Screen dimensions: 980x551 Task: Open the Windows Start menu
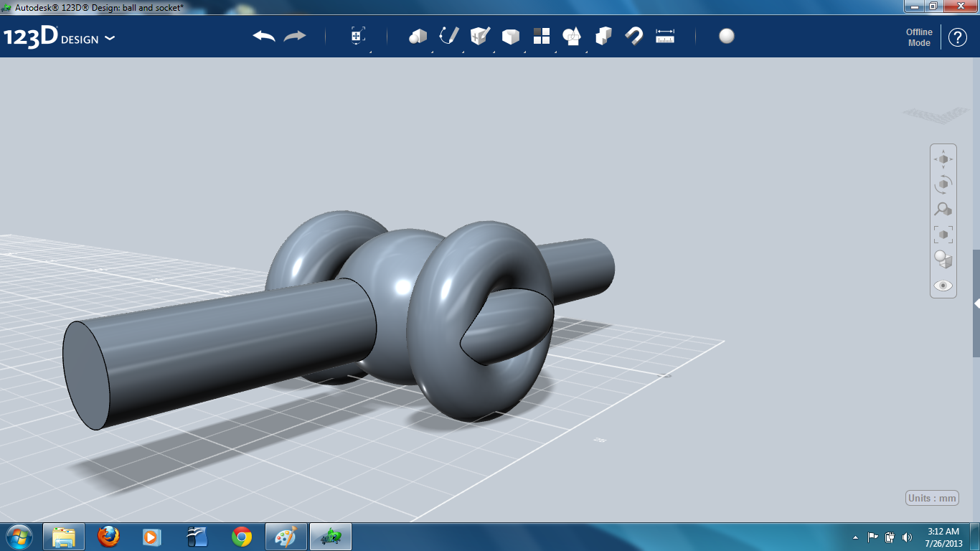point(19,536)
